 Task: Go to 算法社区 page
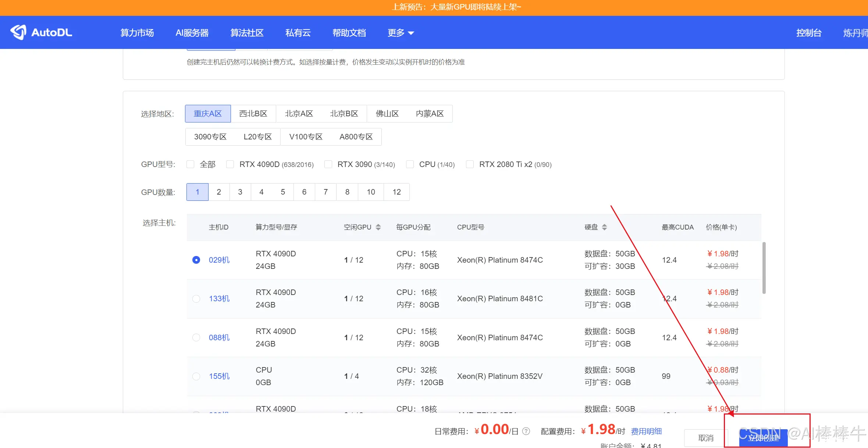coord(247,33)
